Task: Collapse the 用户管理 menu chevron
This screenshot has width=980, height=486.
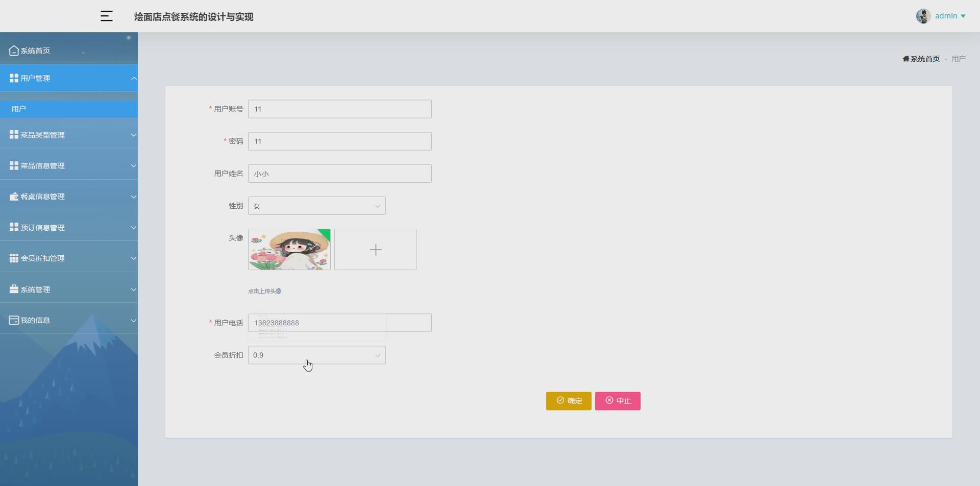Action: pos(133,78)
